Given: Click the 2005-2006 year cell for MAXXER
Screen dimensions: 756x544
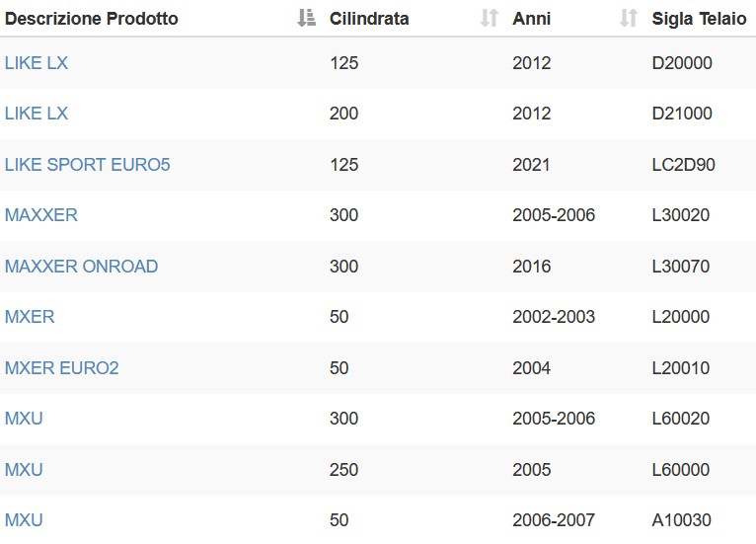Looking at the screenshot, I should point(554,215).
